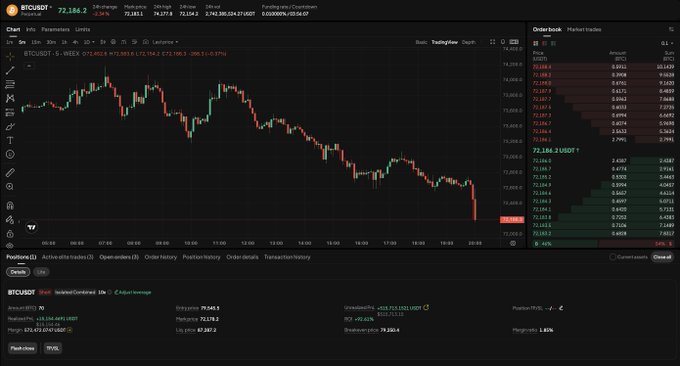Screen dimensions: 680x366
Task: Select the pattern drawing tool
Action: point(10,98)
